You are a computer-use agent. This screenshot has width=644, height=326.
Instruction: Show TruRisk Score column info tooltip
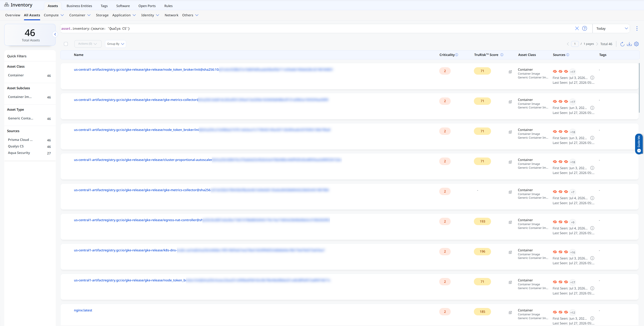coord(502,55)
